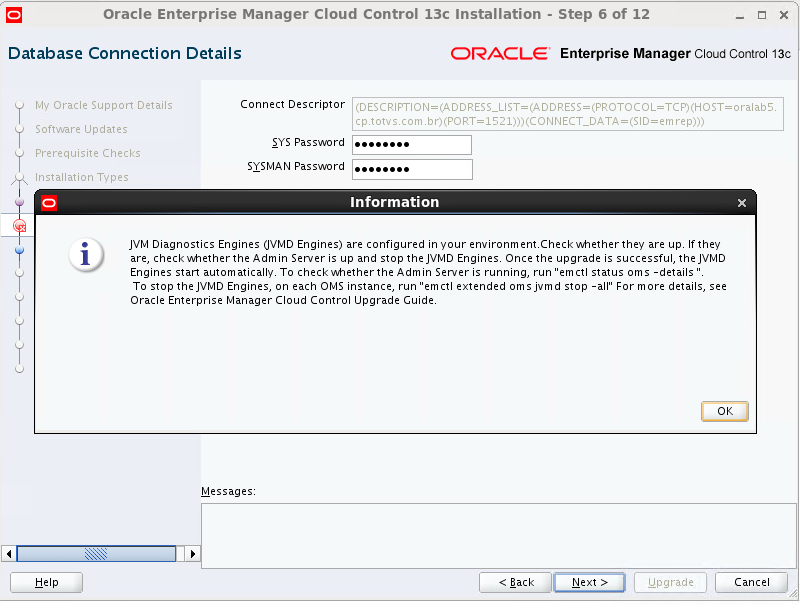This screenshot has height=608, width=800.
Task: Click 'Enterprise Manager Cloud Control 13c' branding text
Action: tap(676, 54)
